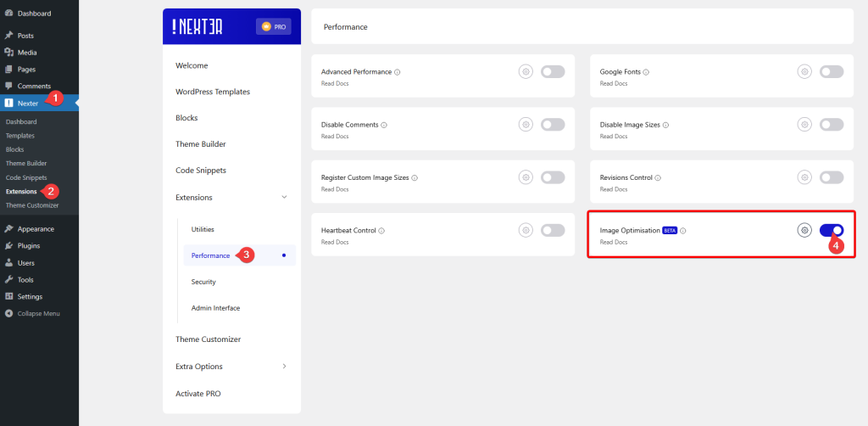Expand the Extra Options chevron
Image resolution: width=868 pixels, height=426 pixels.
coord(284,367)
